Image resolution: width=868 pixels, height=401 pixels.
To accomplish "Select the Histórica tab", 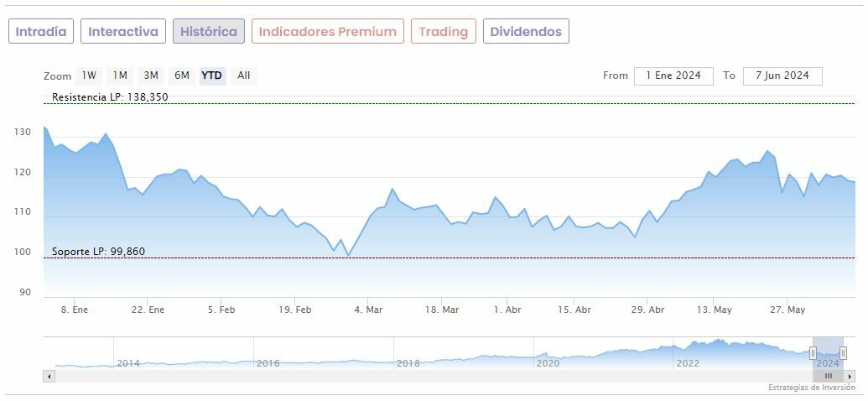I will [x=209, y=32].
